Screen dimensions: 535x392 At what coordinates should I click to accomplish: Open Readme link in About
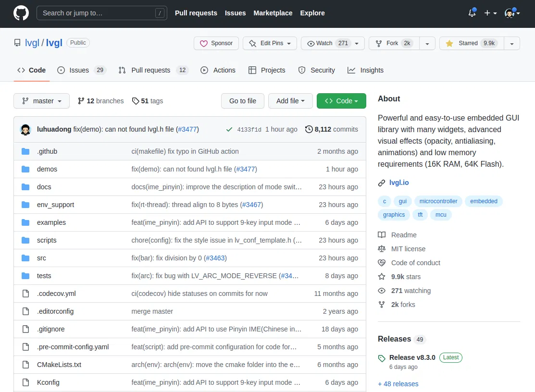(x=404, y=235)
